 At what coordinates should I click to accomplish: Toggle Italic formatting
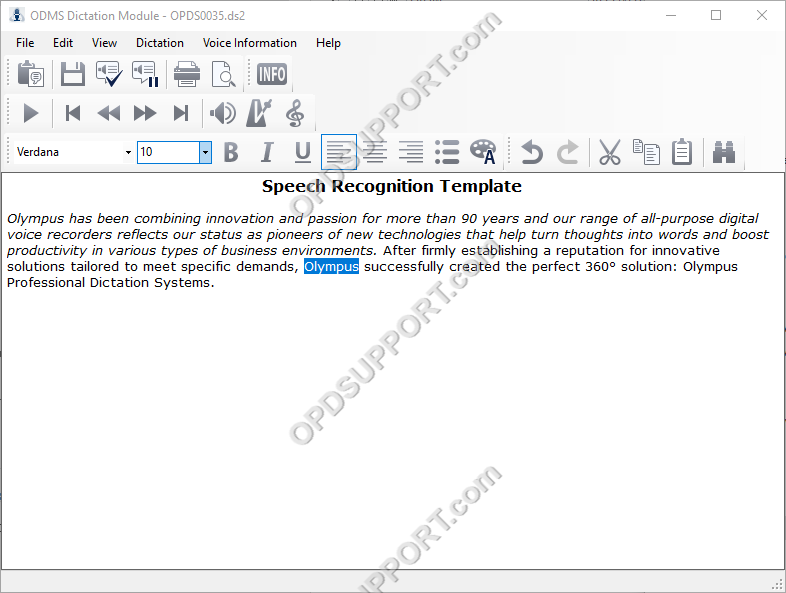click(267, 152)
